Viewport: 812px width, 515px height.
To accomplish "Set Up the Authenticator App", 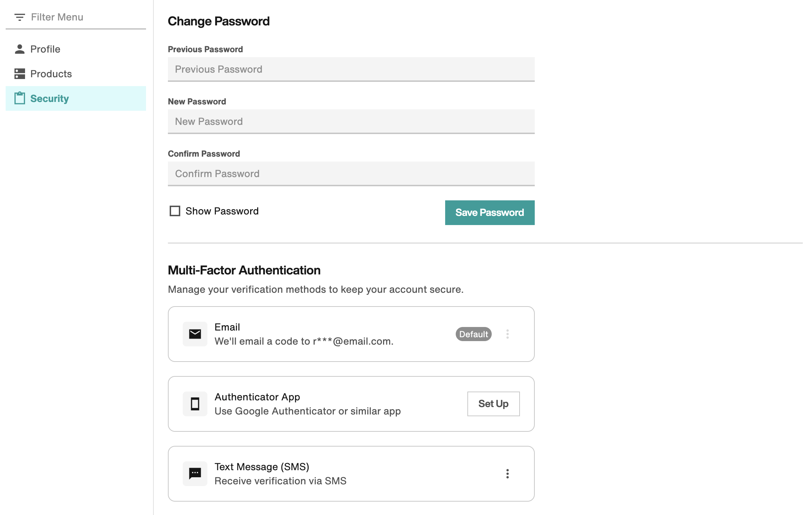I will (x=493, y=404).
